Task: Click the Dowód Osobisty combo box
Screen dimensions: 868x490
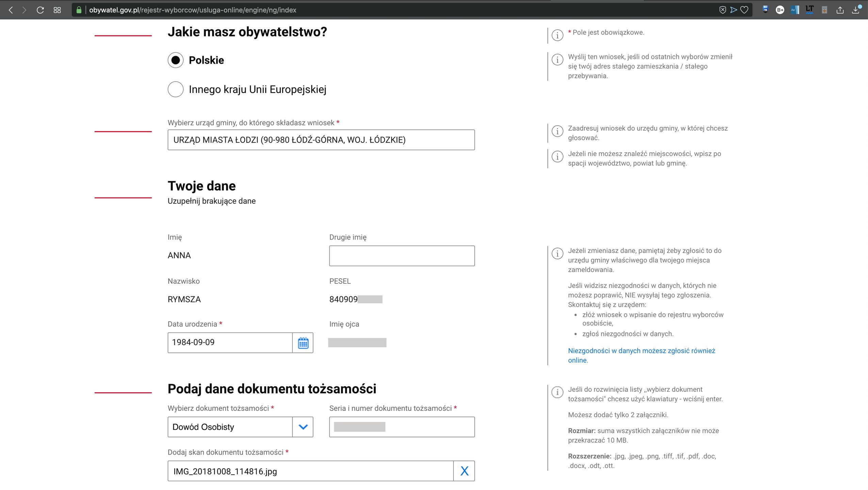Action: tap(230, 427)
